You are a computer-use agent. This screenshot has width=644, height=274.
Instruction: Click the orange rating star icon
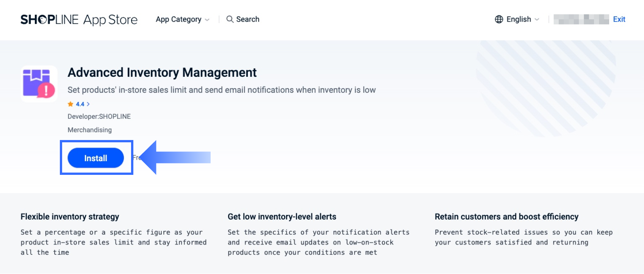click(70, 104)
